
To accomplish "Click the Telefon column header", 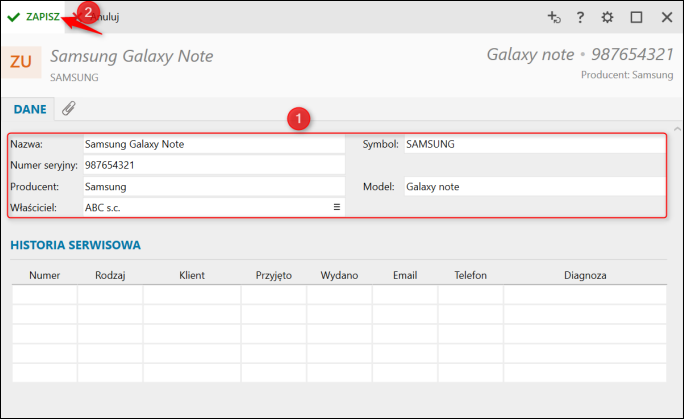I will [470, 275].
